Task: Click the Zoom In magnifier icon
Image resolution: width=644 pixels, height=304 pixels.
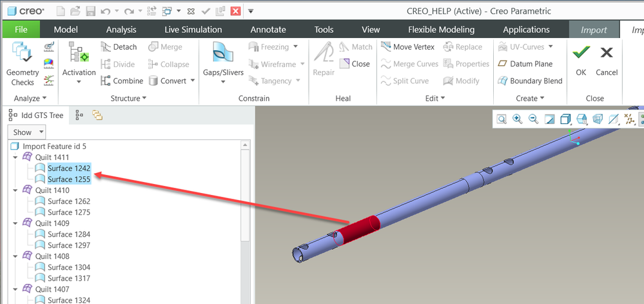Action: 518,119
